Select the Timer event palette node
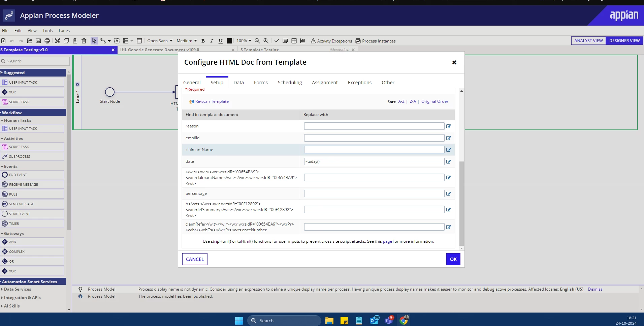 click(x=32, y=224)
